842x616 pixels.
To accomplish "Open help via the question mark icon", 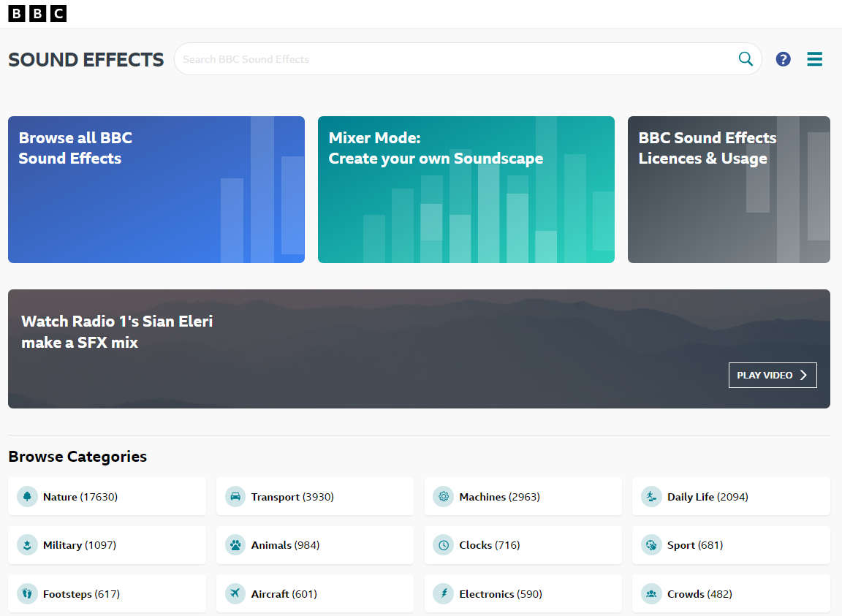I will tap(783, 59).
